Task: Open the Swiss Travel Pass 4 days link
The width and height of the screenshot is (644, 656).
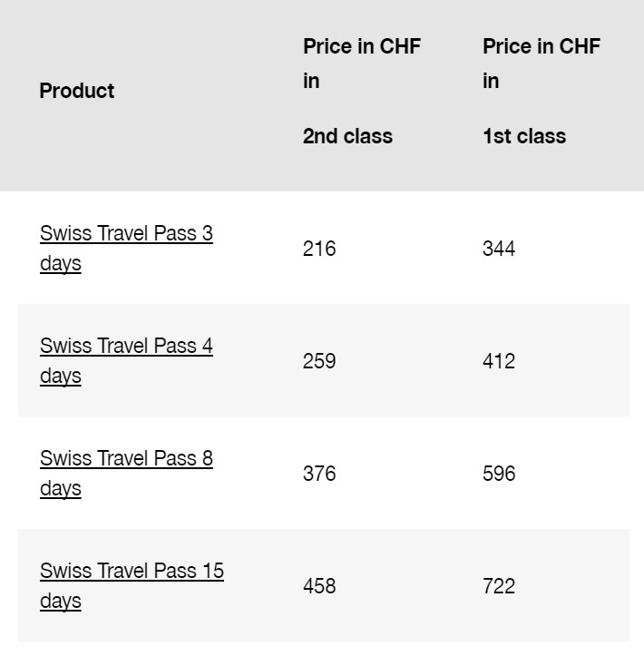Action: point(126,347)
